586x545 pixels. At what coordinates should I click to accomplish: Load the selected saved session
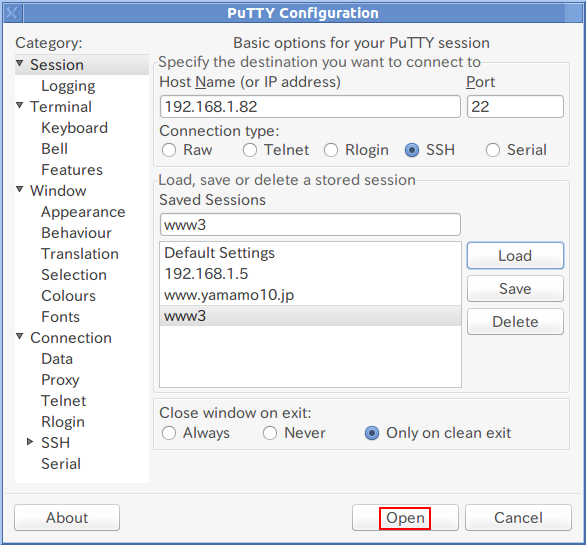515,256
